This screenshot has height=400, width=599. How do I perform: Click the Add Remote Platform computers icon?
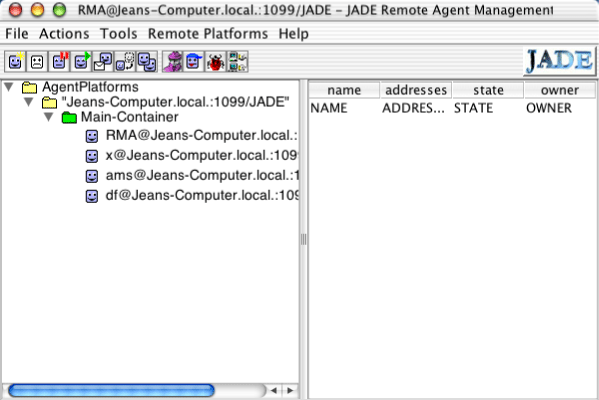238,61
